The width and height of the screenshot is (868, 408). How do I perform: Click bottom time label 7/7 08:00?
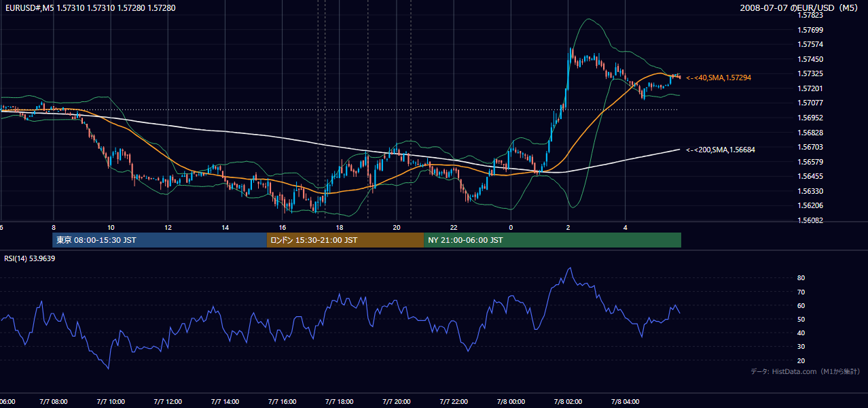tap(53, 402)
